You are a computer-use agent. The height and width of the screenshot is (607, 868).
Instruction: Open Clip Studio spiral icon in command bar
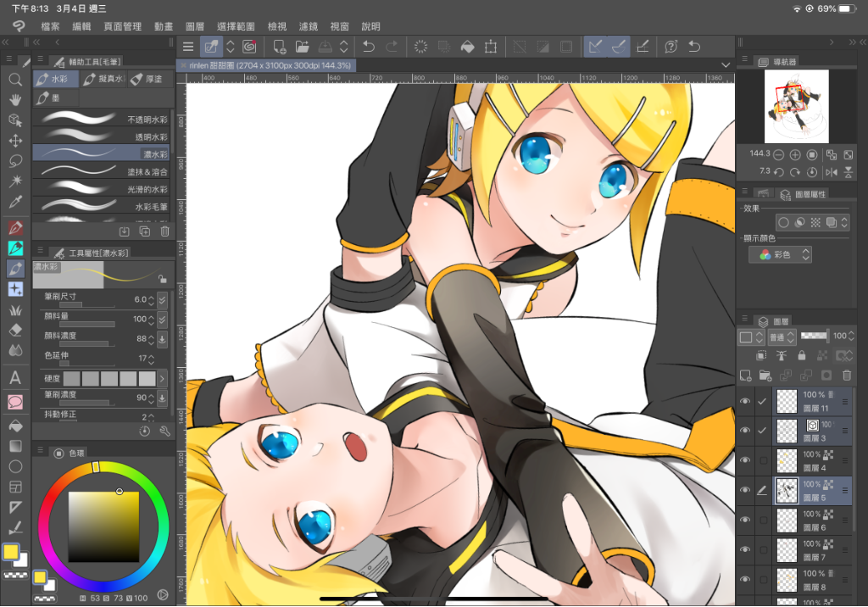pyautogui.click(x=250, y=47)
